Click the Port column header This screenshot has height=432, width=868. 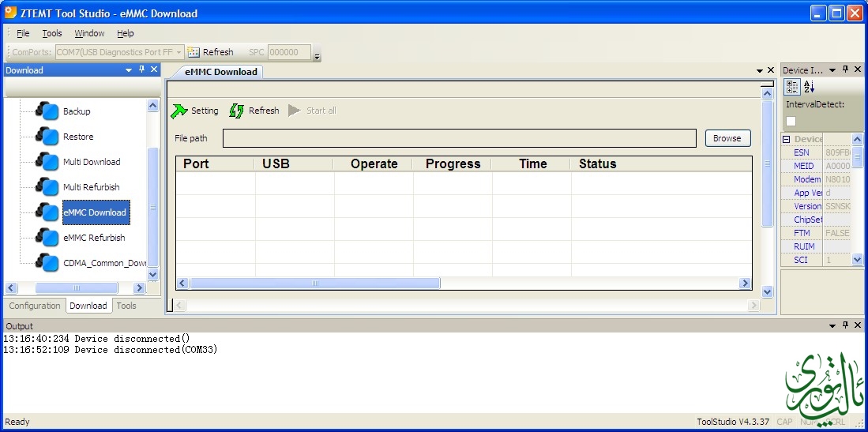pos(216,164)
